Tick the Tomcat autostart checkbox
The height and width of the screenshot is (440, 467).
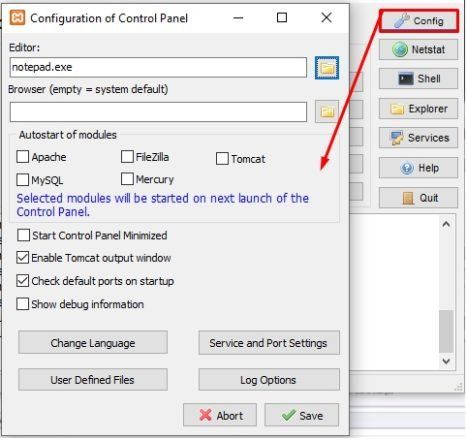click(222, 159)
